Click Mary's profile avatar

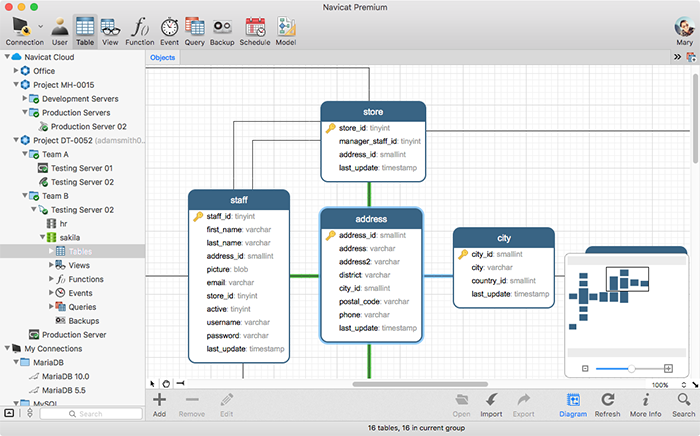tap(684, 27)
